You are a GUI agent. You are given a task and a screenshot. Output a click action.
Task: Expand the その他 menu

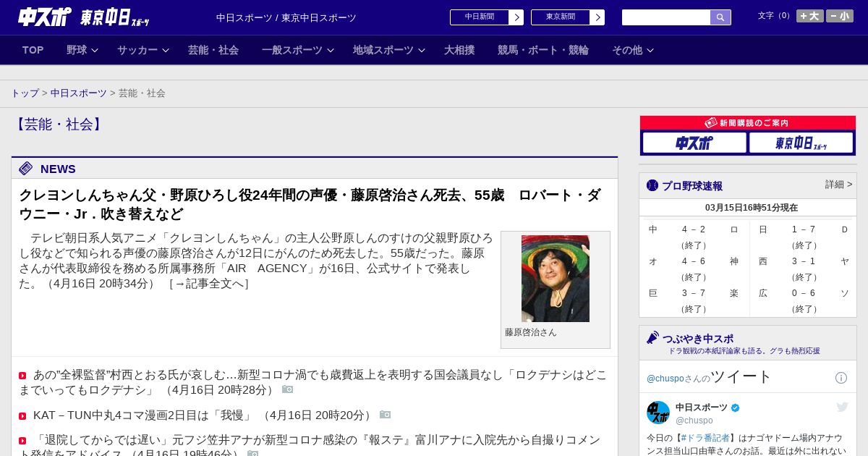(x=633, y=50)
